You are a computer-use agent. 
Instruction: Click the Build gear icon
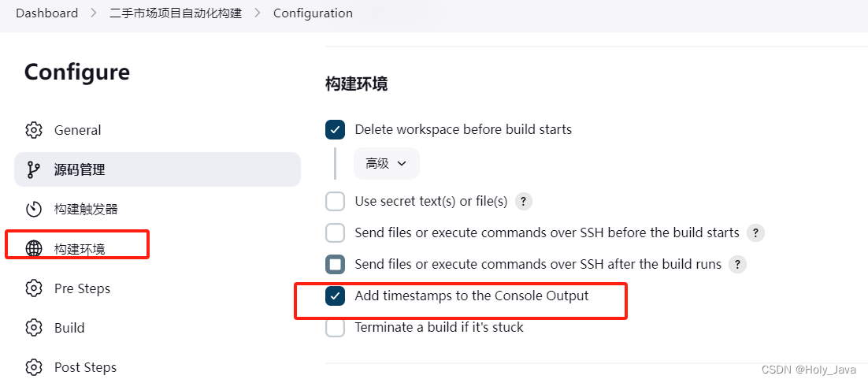pyautogui.click(x=34, y=328)
